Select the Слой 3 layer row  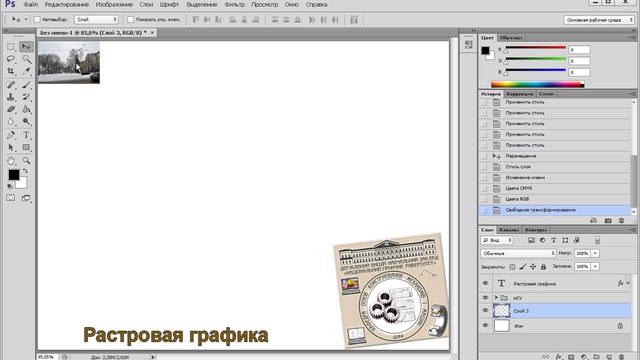point(555,311)
